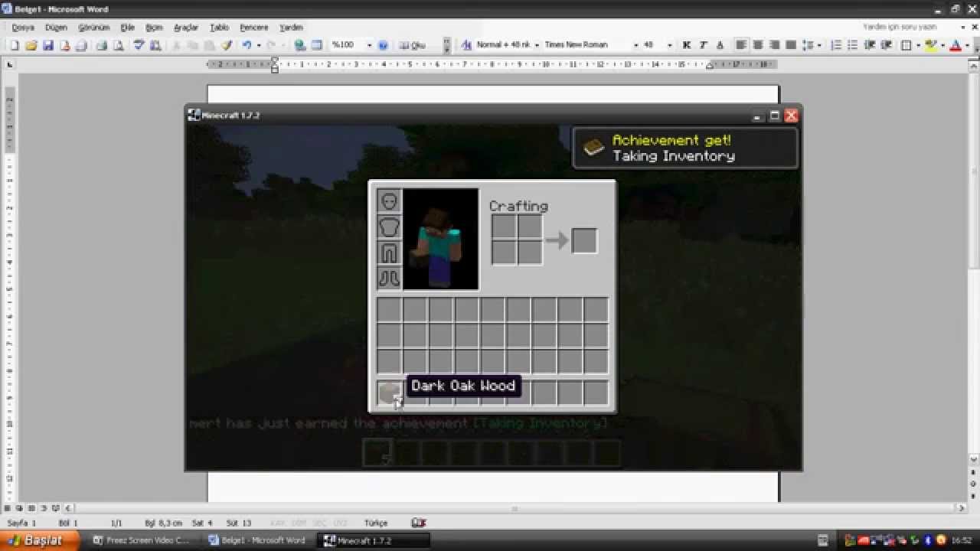
Task: Align text left
Action: click(741, 45)
